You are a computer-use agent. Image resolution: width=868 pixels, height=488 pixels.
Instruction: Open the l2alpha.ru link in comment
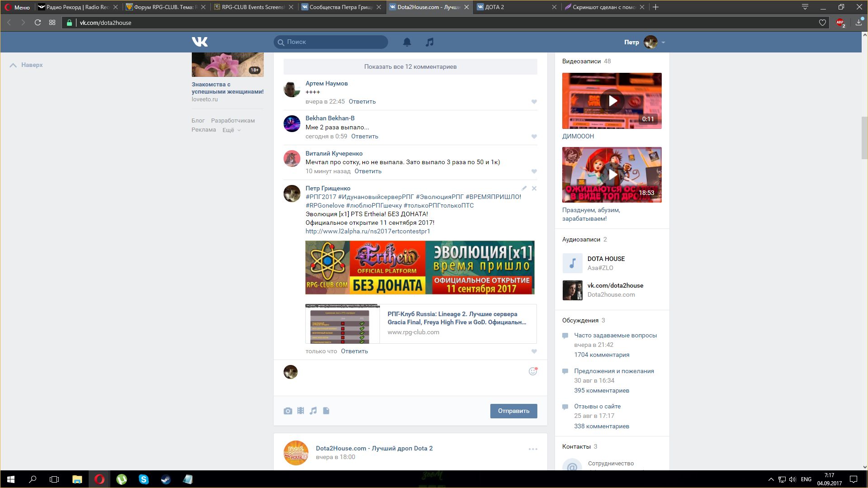pos(367,232)
